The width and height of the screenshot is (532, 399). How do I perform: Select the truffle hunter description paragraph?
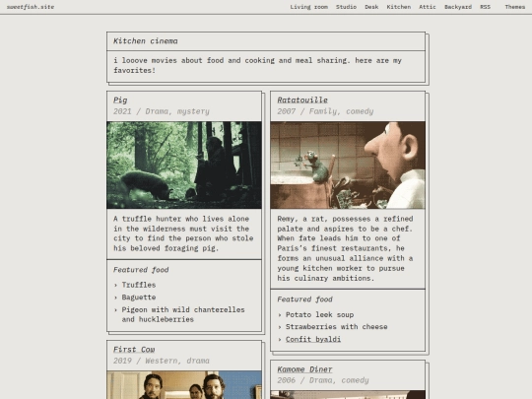click(x=183, y=233)
